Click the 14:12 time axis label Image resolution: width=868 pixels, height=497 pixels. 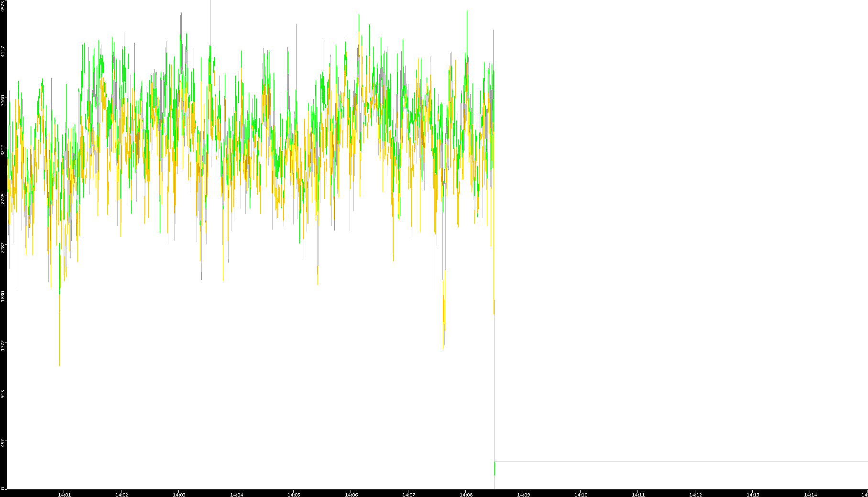pos(695,495)
